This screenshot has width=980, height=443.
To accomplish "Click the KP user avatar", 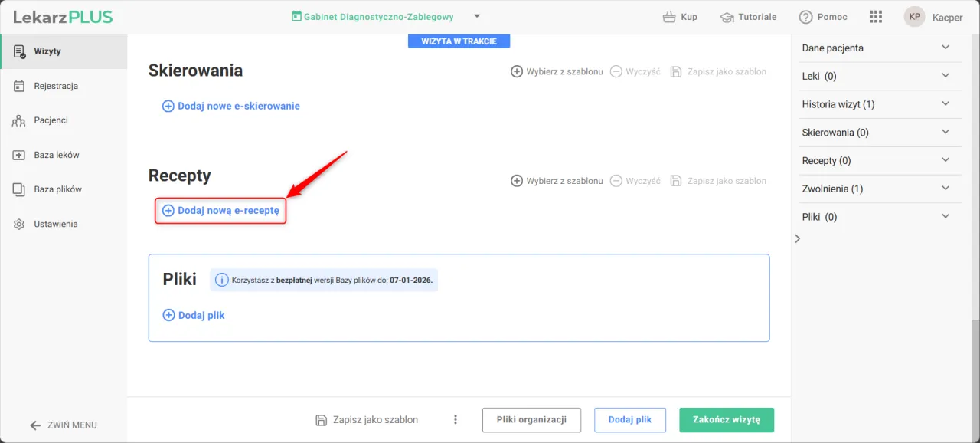I will tap(914, 17).
